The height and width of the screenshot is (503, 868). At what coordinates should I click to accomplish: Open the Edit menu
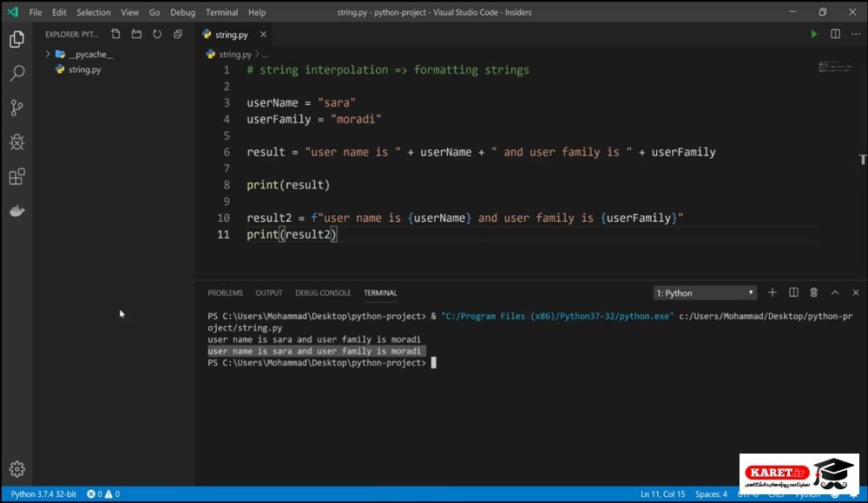click(x=59, y=12)
